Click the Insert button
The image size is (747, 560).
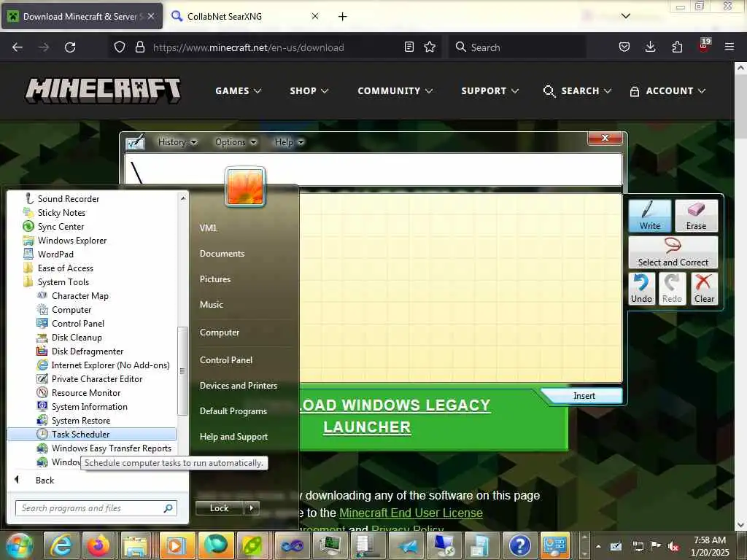pos(584,396)
